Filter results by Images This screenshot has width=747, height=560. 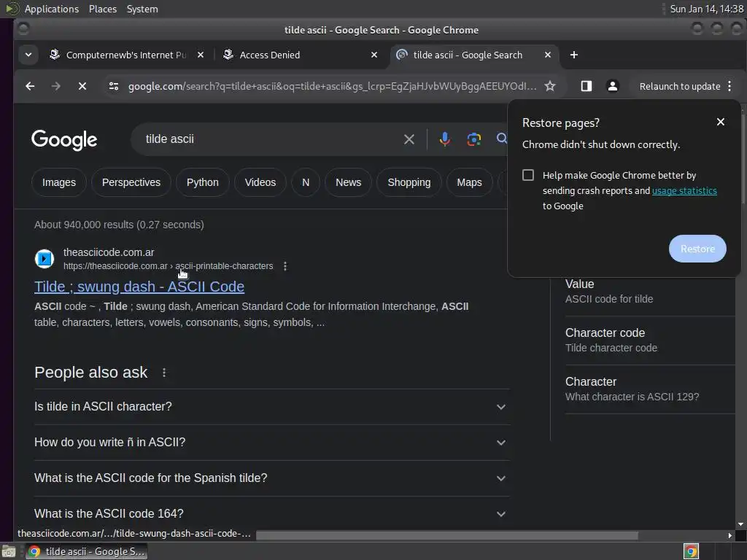pyautogui.click(x=59, y=182)
